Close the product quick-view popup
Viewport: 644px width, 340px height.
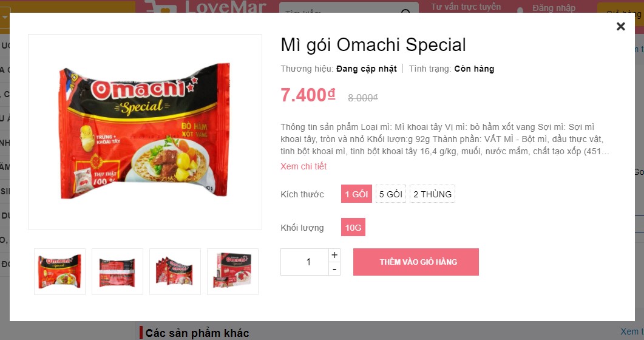[620, 26]
